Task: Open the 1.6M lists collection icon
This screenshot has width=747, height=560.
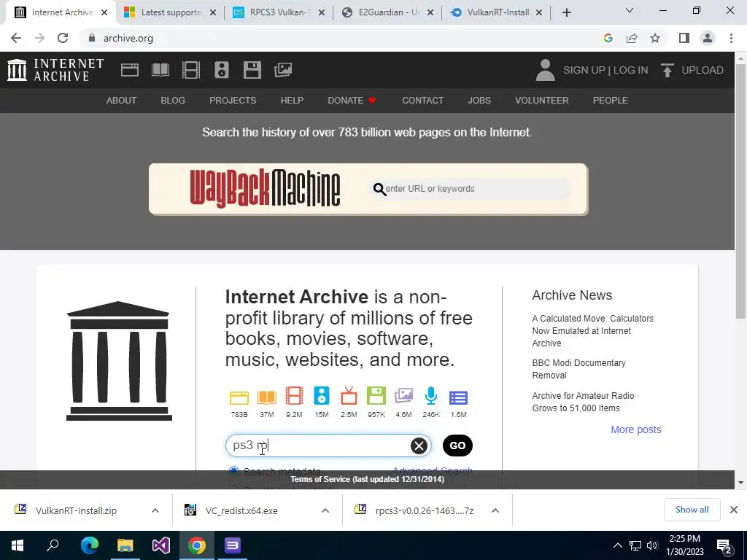Action: pyautogui.click(x=458, y=397)
